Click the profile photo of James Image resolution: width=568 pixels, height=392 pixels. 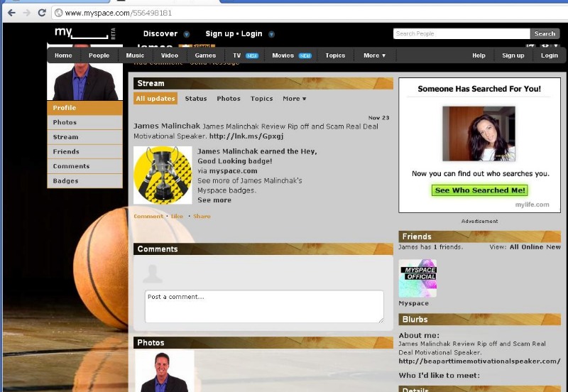(84, 82)
